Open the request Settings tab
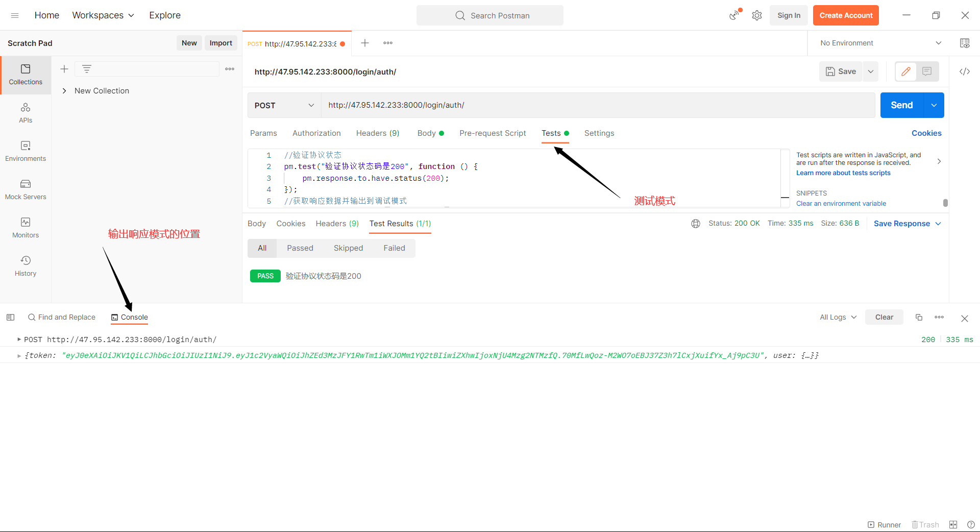The width and height of the screenshot is (980, 532). [599, 133]
